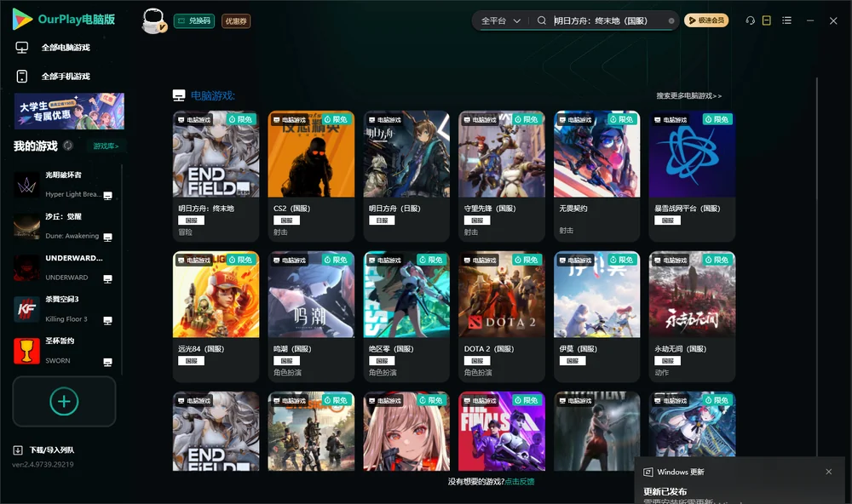
Task: Open the user avatar profile
Action: point(153,20)
